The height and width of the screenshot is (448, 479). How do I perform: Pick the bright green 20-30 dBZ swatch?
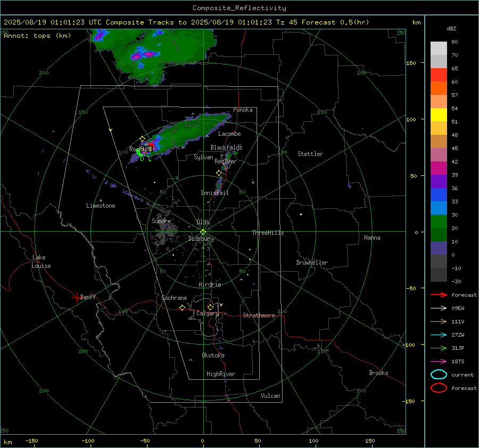click(439, 222)
